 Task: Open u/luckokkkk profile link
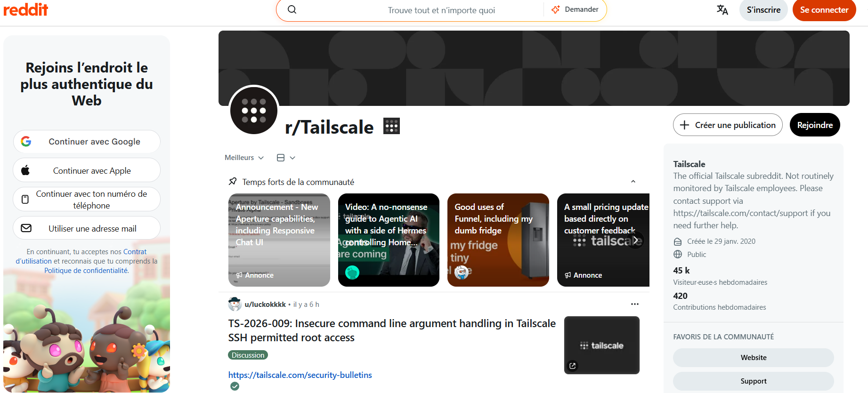pyautogui.click(x=265, y=305)
